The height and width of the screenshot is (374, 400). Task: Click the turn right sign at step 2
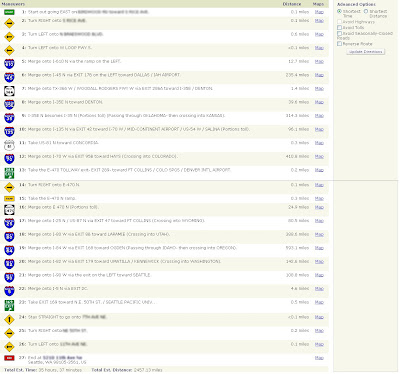click(x=9, y=23)
